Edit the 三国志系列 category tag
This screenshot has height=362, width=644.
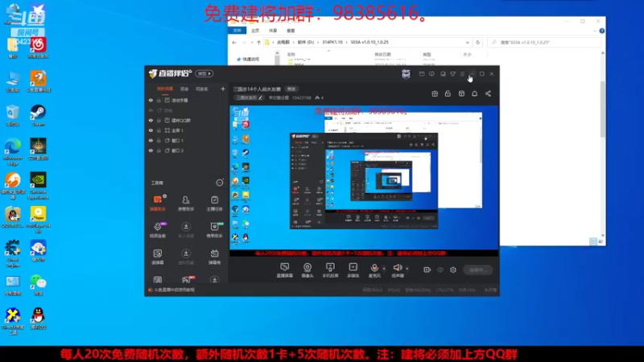(x=249, y=97)
